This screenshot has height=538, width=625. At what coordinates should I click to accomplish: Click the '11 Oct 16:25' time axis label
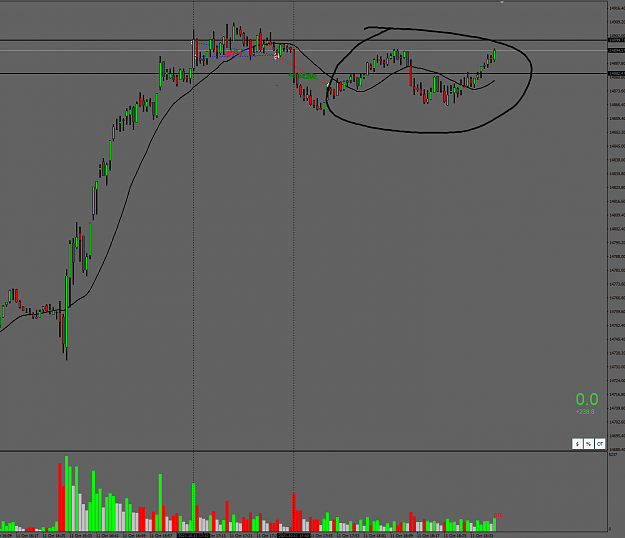(x=54, y=536)
